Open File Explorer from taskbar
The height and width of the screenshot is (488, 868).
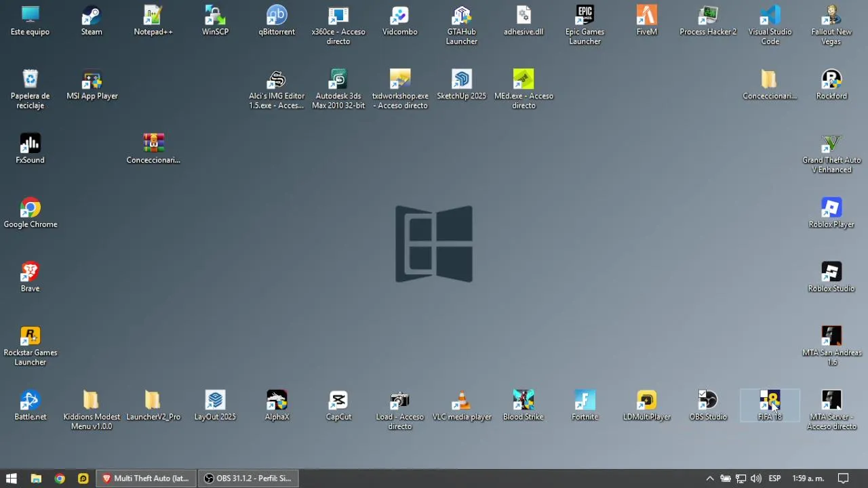(x=37, y=479)
